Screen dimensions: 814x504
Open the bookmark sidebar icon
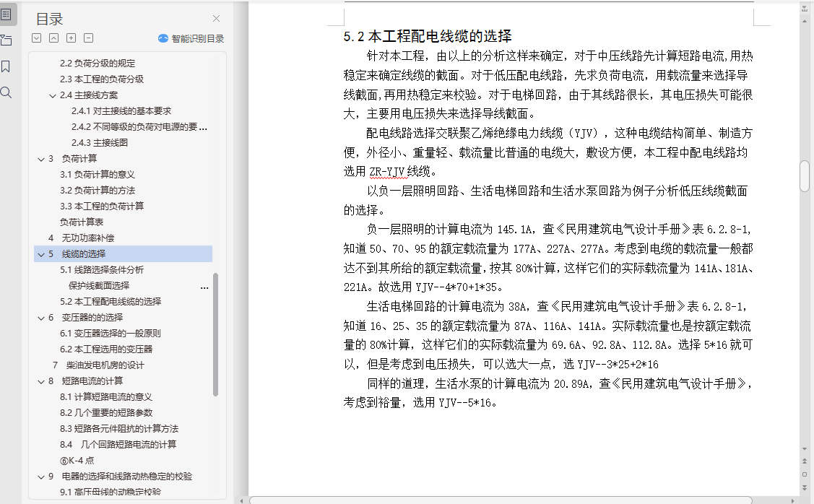(x=6, y=66)
